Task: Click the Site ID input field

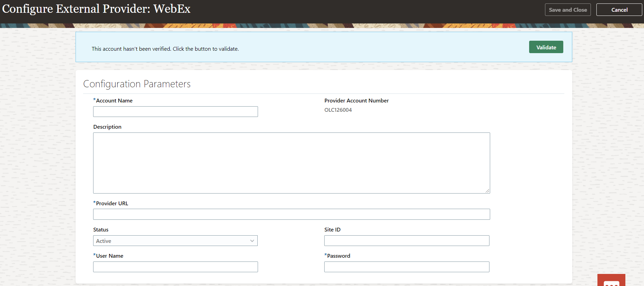Action: [407, 241]
